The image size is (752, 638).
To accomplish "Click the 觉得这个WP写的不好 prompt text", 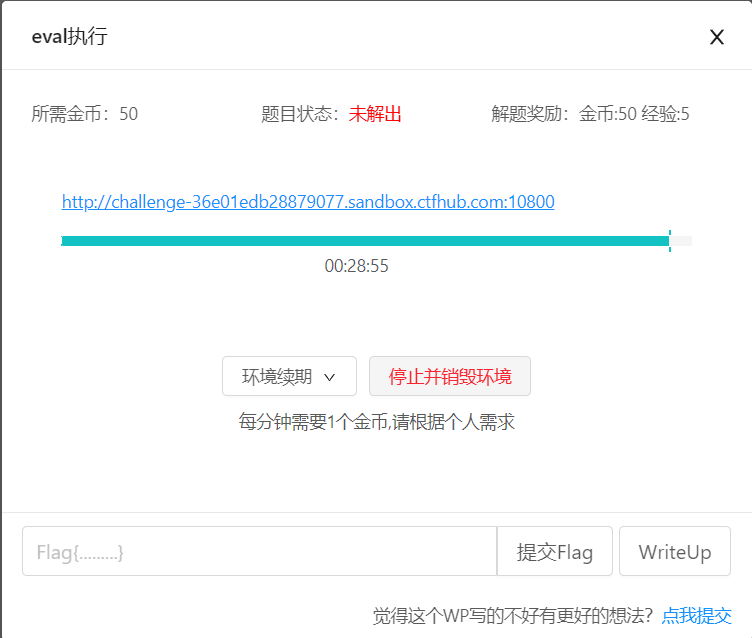I will point(513,616).
